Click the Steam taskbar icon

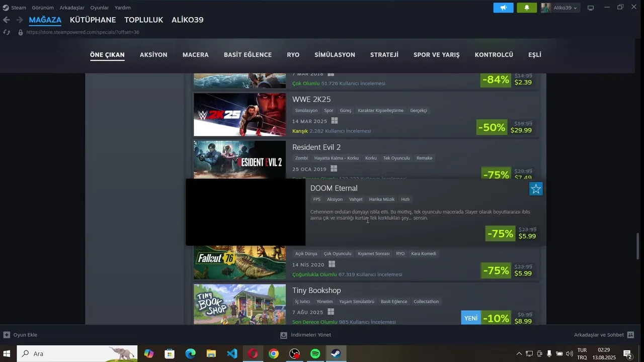pyautogui.click(x=336, y=353)
